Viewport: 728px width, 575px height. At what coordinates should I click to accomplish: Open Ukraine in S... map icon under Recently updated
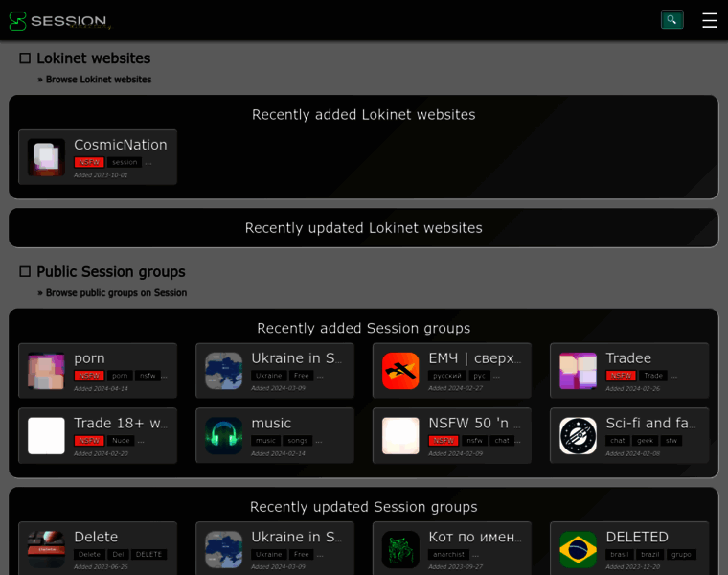click(x=223, y=549)
